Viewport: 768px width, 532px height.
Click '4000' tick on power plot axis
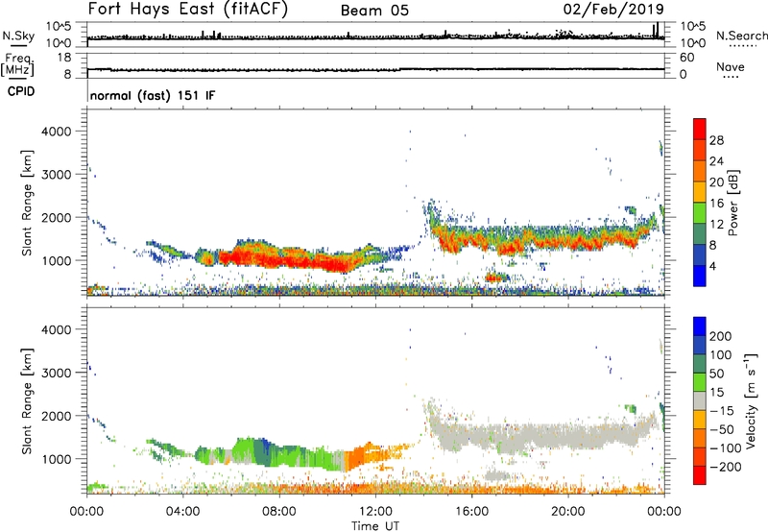click(57, 132)
